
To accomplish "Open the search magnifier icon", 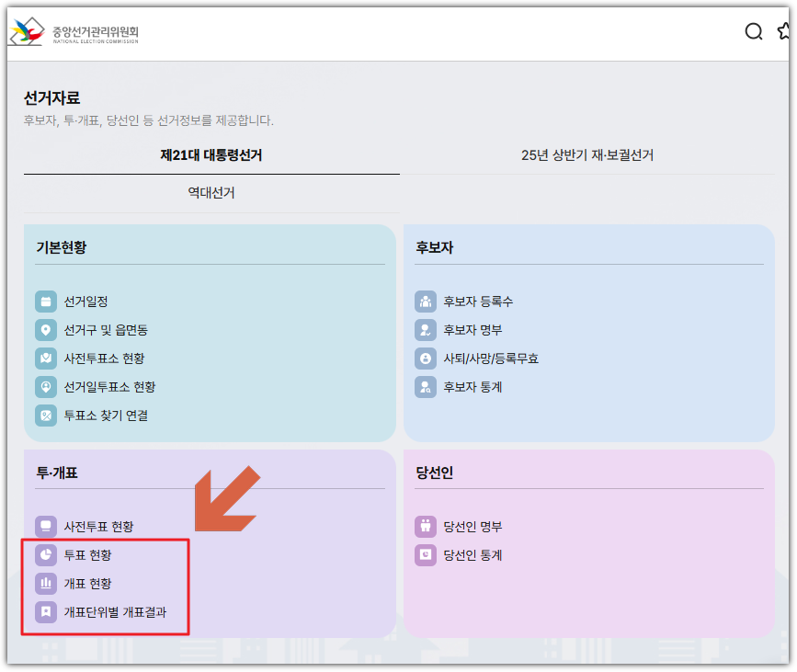I will 753,31.
